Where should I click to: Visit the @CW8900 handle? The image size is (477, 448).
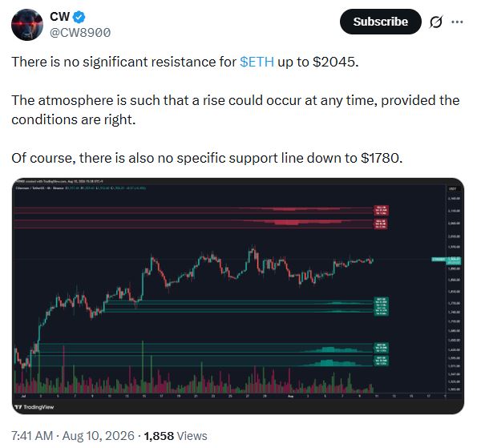click(x=80, y=33)
